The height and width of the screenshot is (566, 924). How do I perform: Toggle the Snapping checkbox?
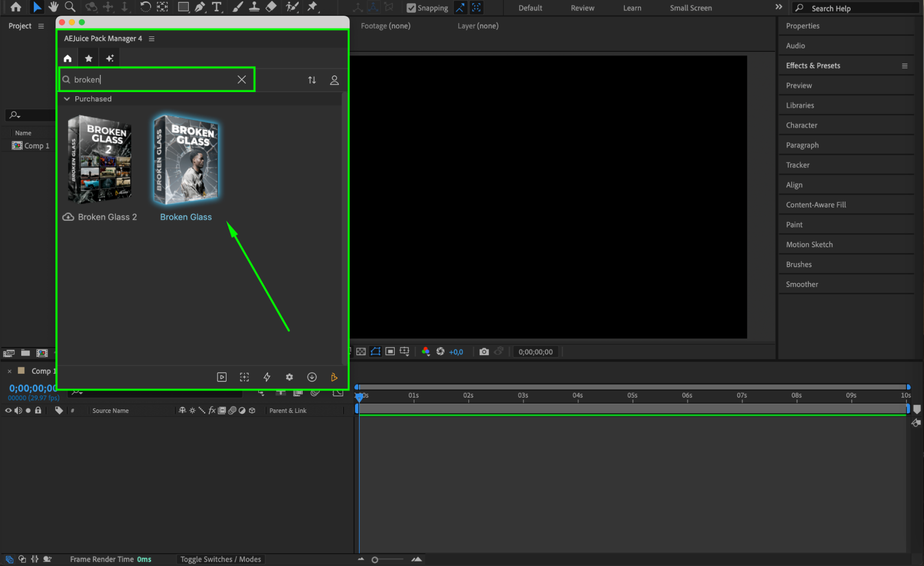click(411, 8)
